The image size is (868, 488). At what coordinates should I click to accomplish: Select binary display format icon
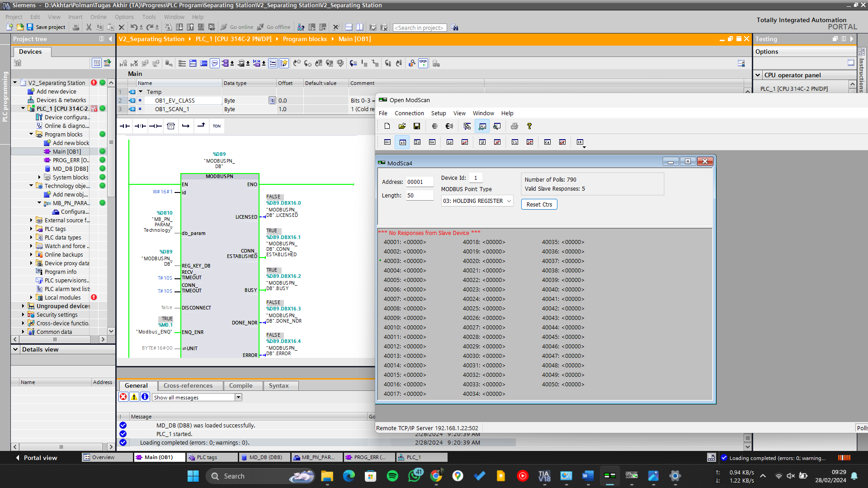pyautogui.click(x=387, y=142)
